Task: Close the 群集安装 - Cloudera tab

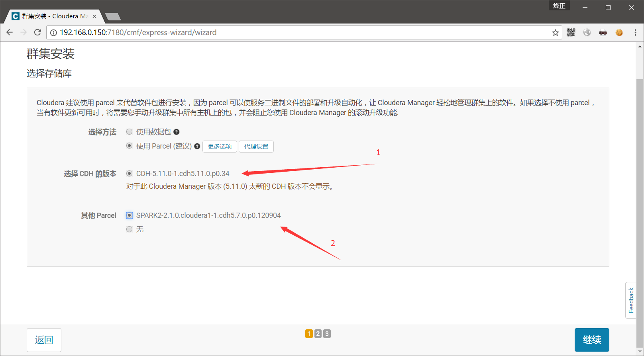Action: pyautogui.click(x=94, y=16)
